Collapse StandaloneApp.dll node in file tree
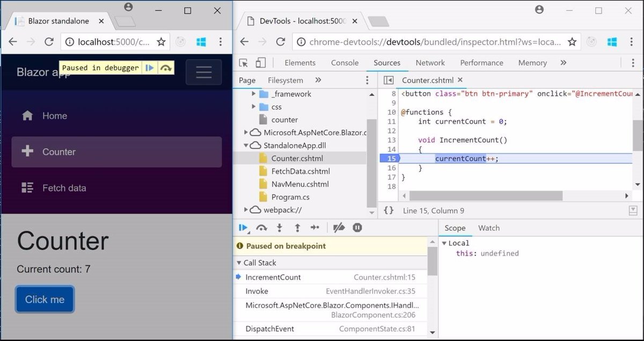 [x=246, y=145]
